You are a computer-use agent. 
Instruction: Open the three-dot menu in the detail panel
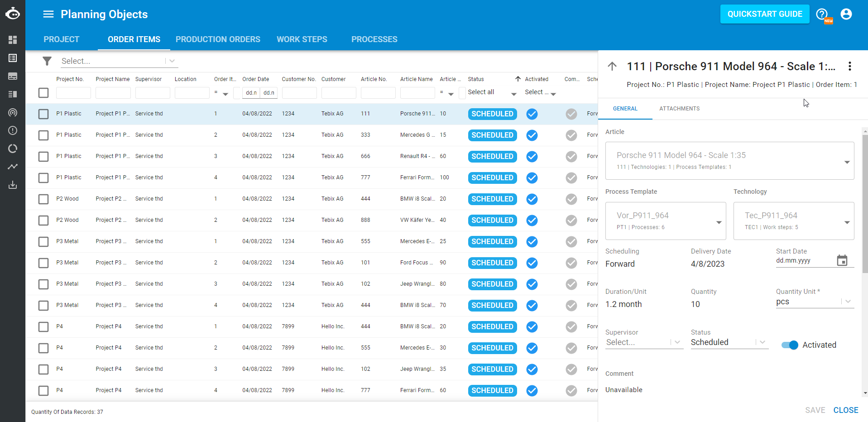coord(850,66)
